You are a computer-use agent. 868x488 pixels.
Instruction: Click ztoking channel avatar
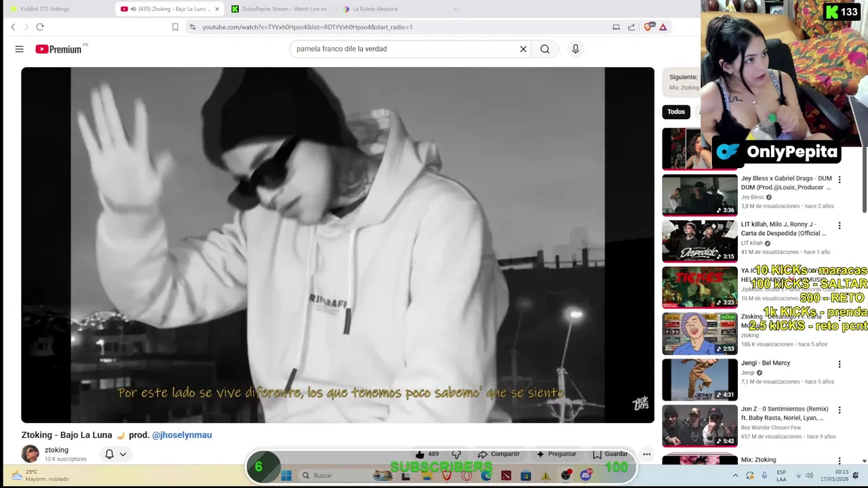pyautogui.click(x=31, y=454)
